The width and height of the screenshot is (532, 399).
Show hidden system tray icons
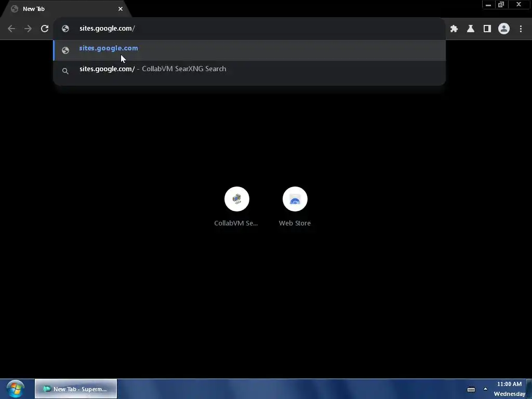[x=486, y=389]
